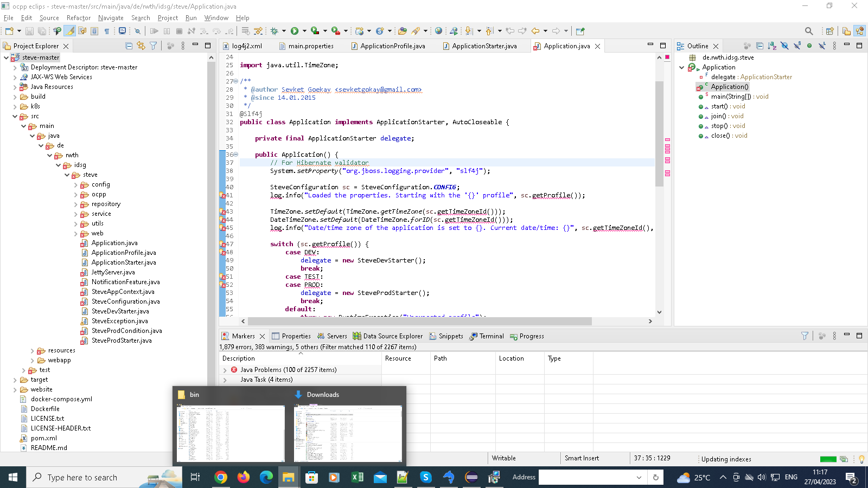The height and width of the screenshot is (488, 868).
Task: Save the current file with the Save icon
Action: click(29, 31)
